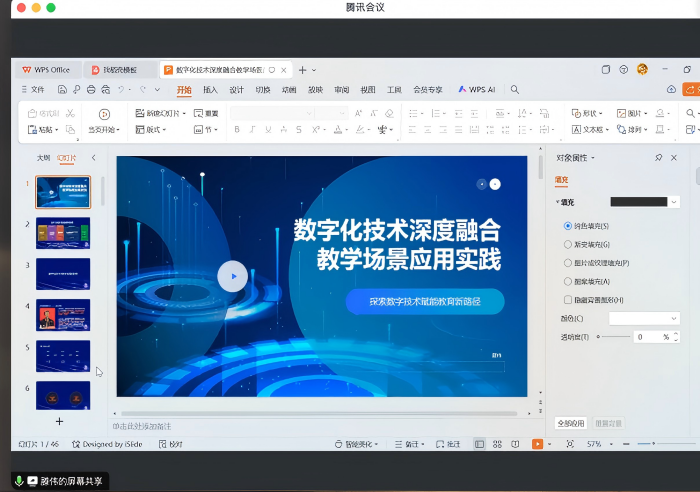Click the 当页开始 slideshow play icon
Image resolution: width=700 pixels, height=492 pixels.
pyautogui.click(x=103, y=115)
